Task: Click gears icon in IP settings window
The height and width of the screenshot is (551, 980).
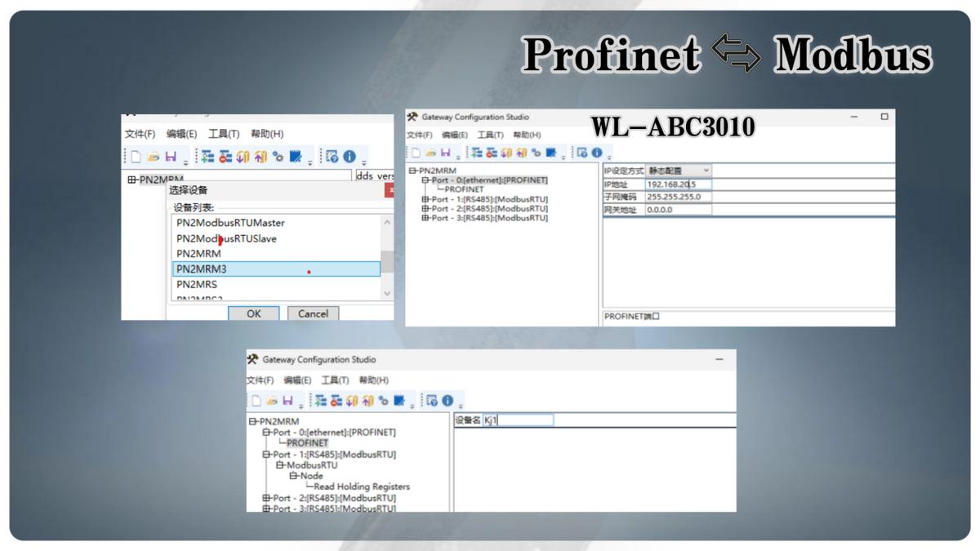Action: (537, 153)
